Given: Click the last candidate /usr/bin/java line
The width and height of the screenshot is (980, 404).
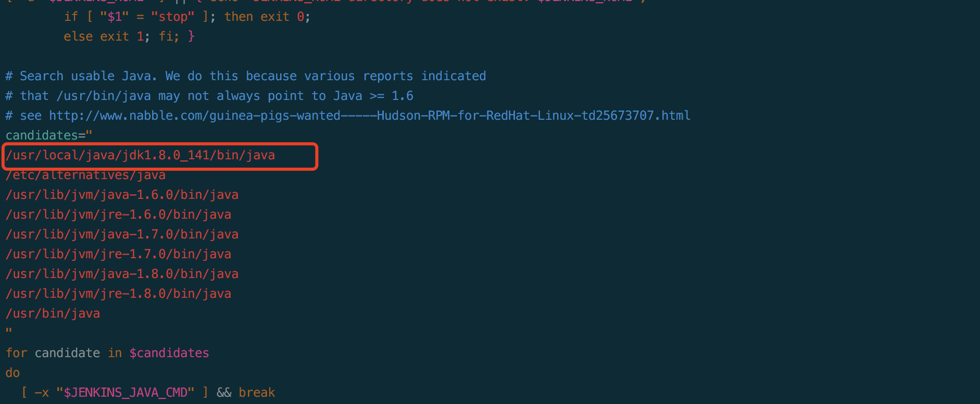Looking at the screenshot, I should point(53,313).
